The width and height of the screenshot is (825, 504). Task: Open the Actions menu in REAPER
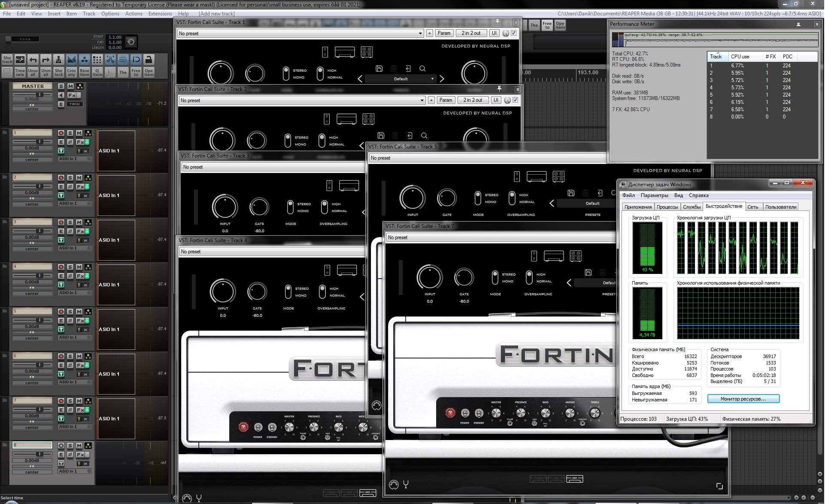(x=134, y=14)
